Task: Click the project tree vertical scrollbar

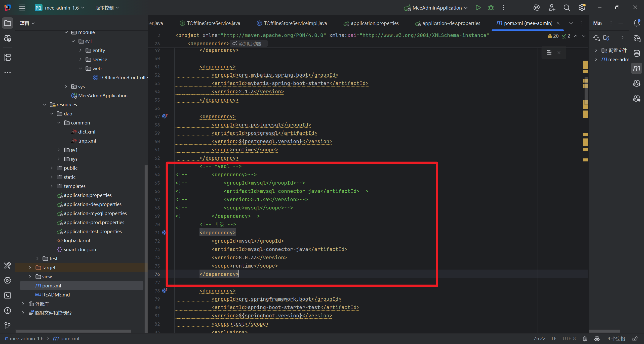Action: (x=146, y=248)
